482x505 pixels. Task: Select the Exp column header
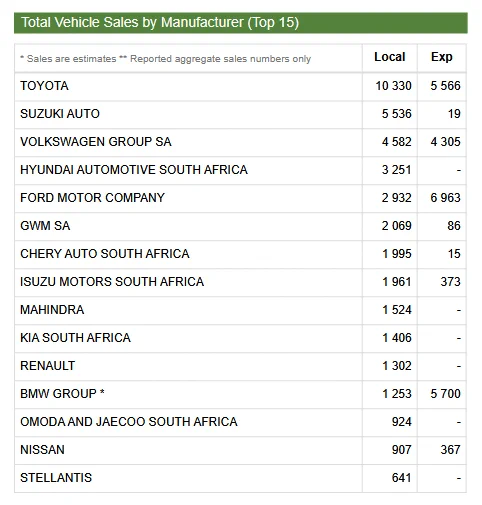442,57
